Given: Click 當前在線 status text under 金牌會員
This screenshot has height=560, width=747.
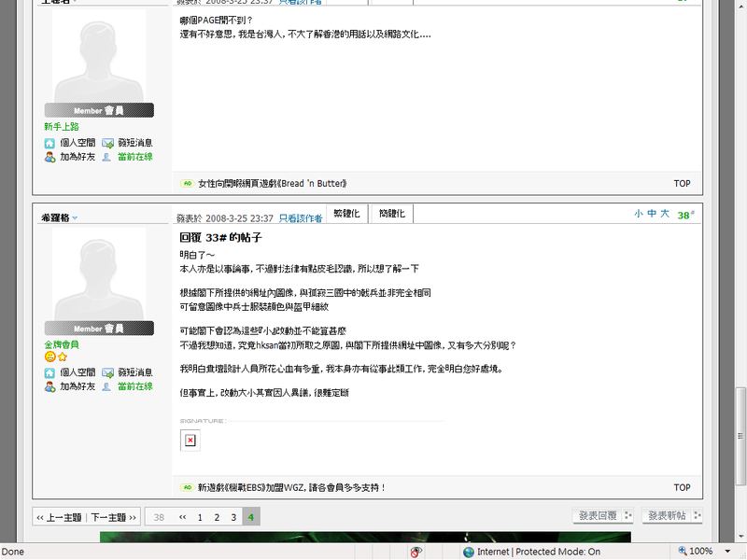Looking at the screenshot, I should 135,386.
